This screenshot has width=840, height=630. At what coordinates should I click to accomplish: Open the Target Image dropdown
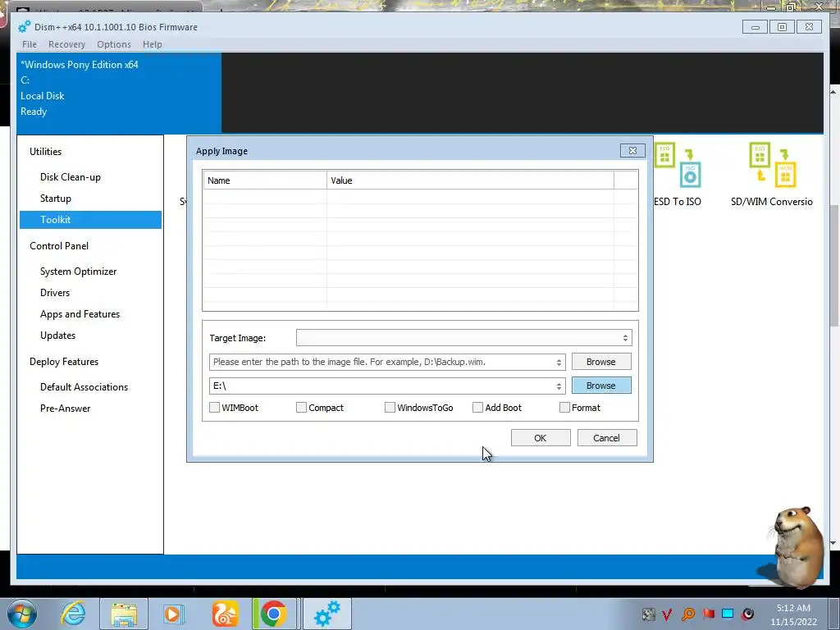click(x=464, y=338)
